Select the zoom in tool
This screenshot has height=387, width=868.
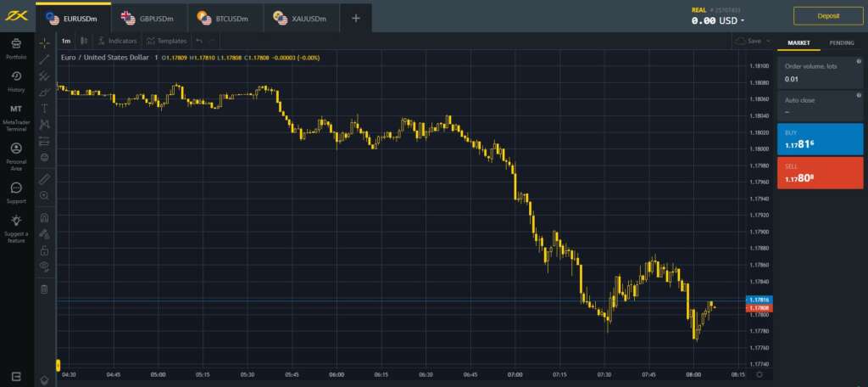pos(45,196)
